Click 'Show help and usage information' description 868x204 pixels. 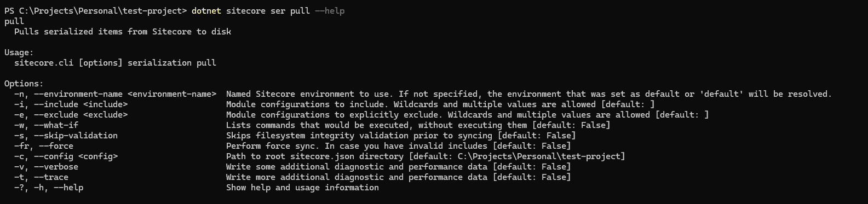pyautogui.click(x=302, y=188)
